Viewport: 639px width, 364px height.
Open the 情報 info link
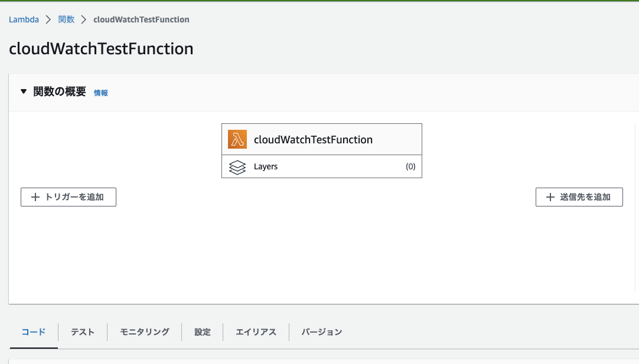(x=100, y=93)
